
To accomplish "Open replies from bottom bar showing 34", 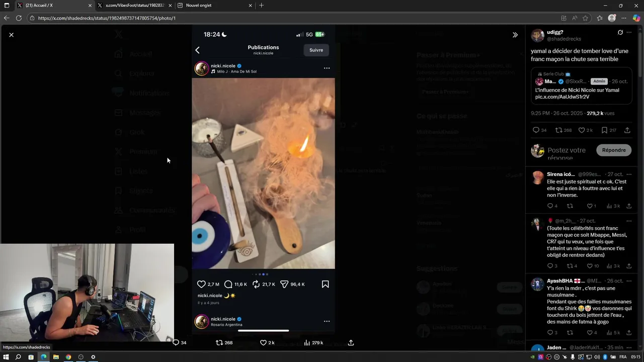I will pos(180,342).
